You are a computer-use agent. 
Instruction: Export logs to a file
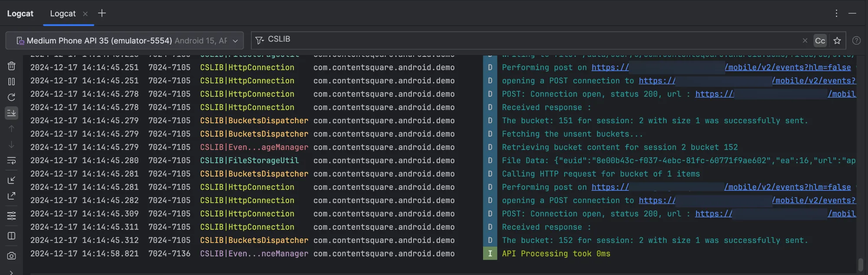[12, 196]
